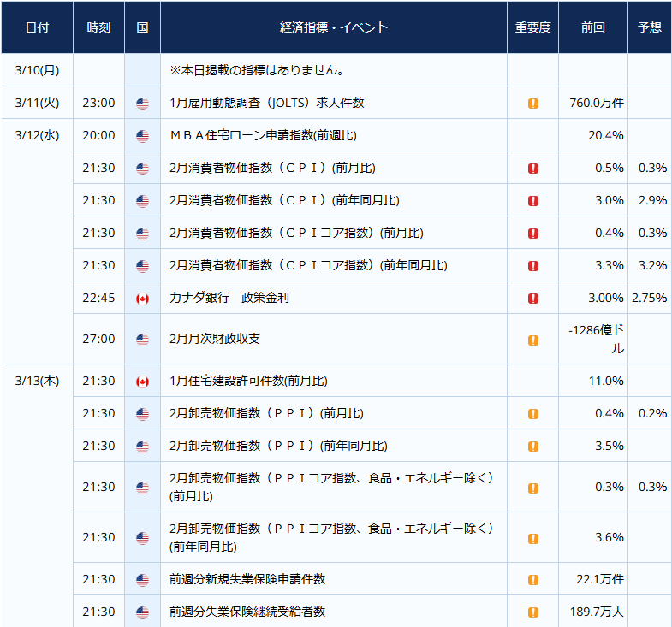Select the 3/11(火) date cell
The image size is (672, 627).
pyautogui.click(x=38, y=103)
